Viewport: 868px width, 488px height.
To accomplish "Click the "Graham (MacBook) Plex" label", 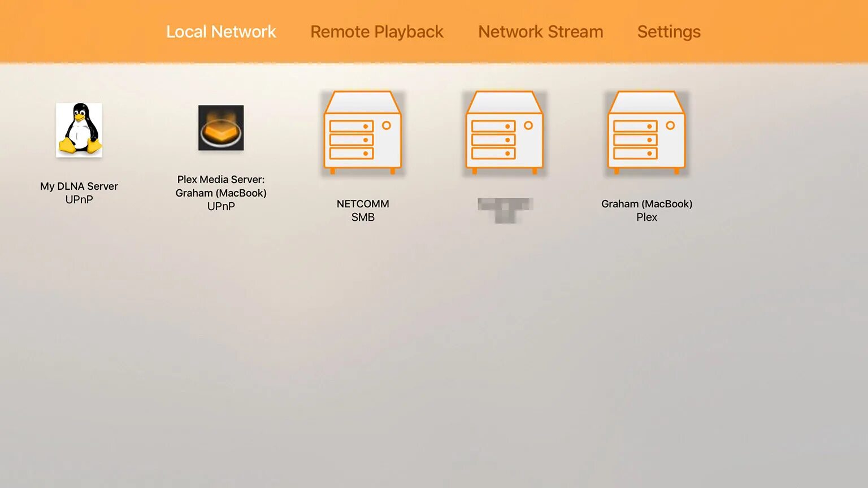I will point(646,210).
